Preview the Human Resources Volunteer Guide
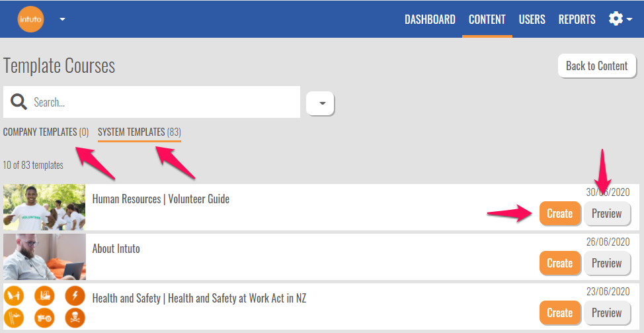 [x=606, y=214]
